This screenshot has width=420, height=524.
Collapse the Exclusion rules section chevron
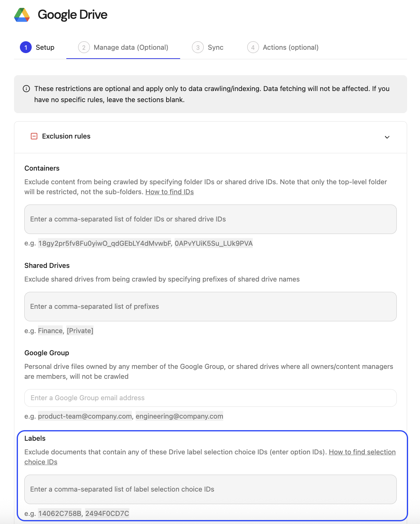387,137
